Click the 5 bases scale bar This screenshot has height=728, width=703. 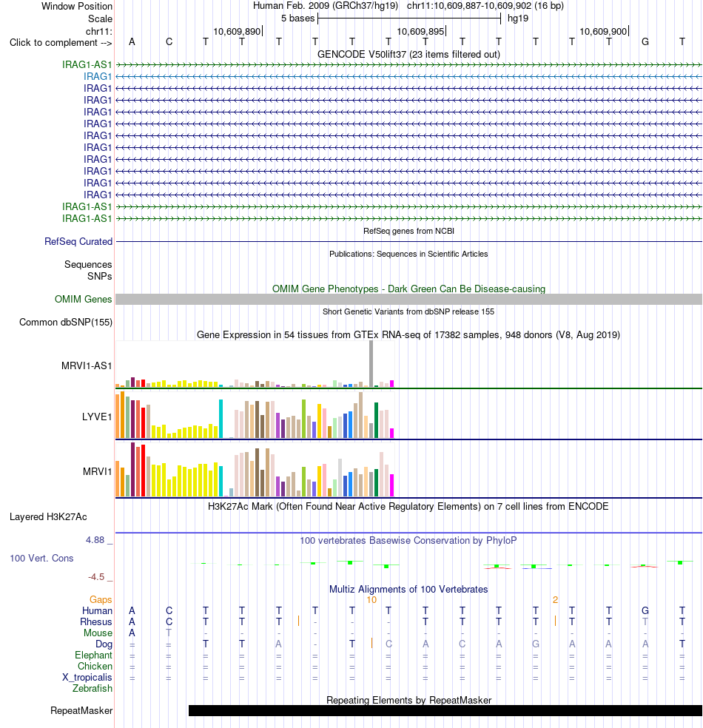coord(409,18)
